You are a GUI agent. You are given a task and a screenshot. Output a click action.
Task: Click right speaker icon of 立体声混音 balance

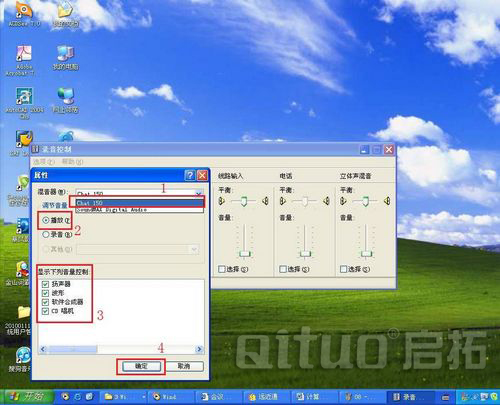click(387, 201)
